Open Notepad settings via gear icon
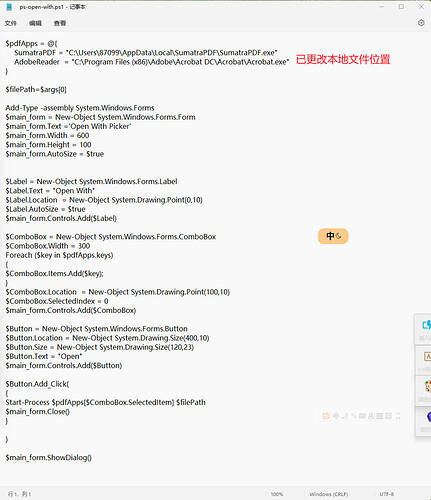Image resolution: width=431 pixels, height=500 pixels. 421,23
